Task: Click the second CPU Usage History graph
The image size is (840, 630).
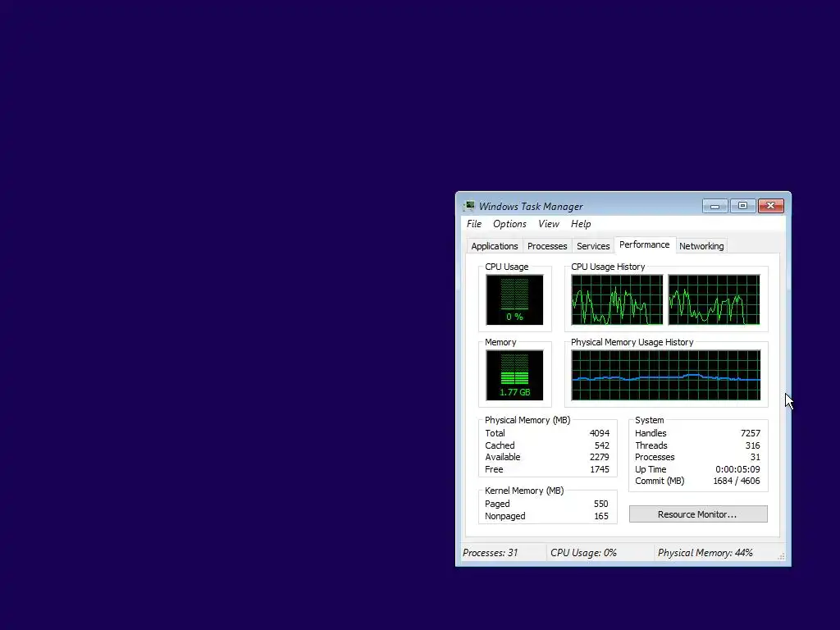Action: click(714, 300)
